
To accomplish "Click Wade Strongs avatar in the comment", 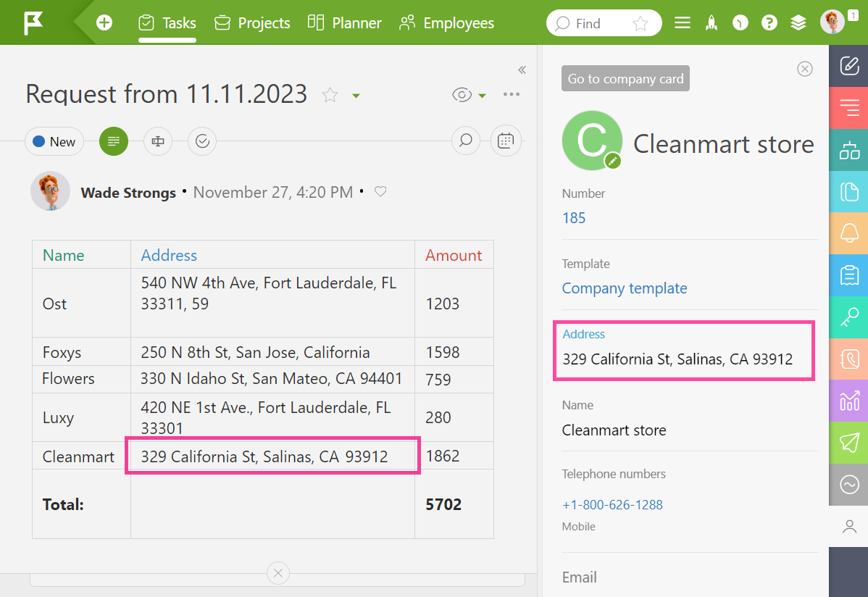I will point(50,191).
